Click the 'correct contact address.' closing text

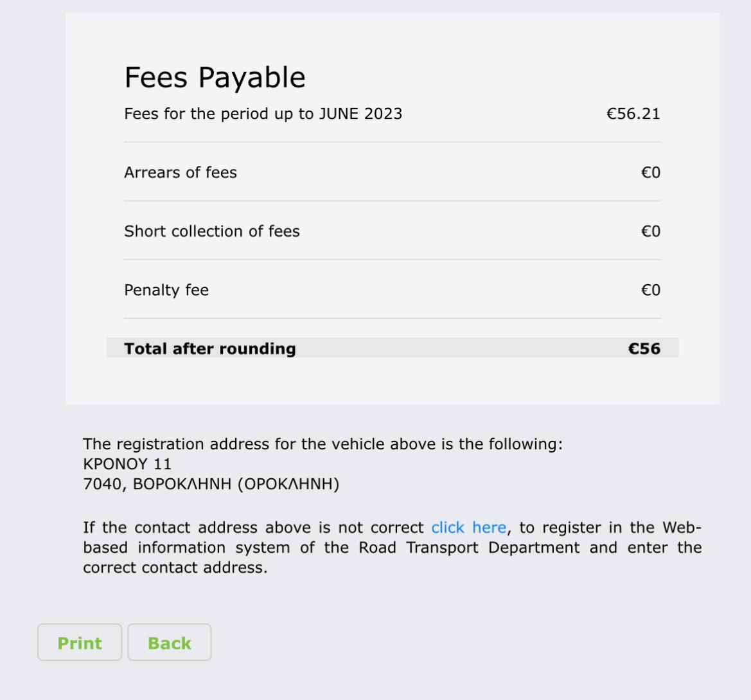click(175, 568)
